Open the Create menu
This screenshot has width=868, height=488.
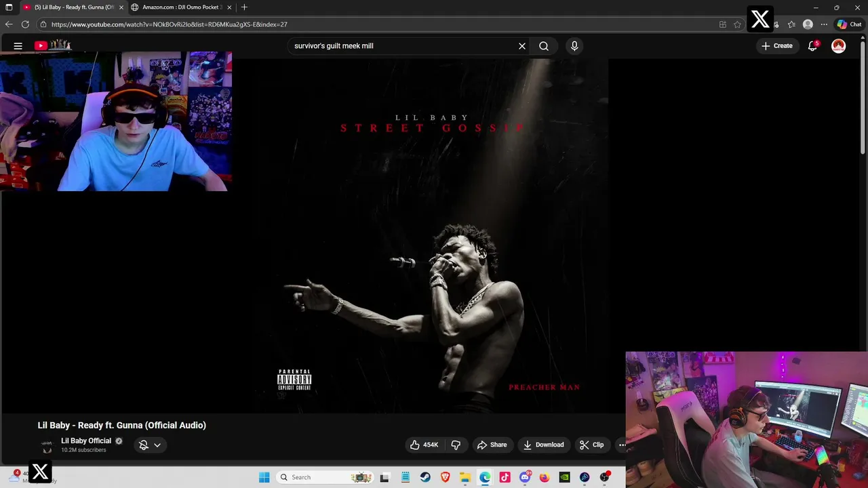[776, 46]
